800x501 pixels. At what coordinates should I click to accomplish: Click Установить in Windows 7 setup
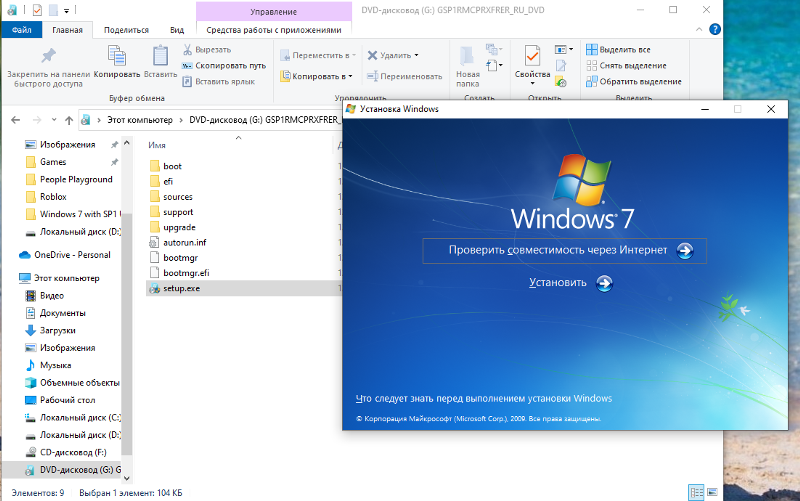[570, 283]
